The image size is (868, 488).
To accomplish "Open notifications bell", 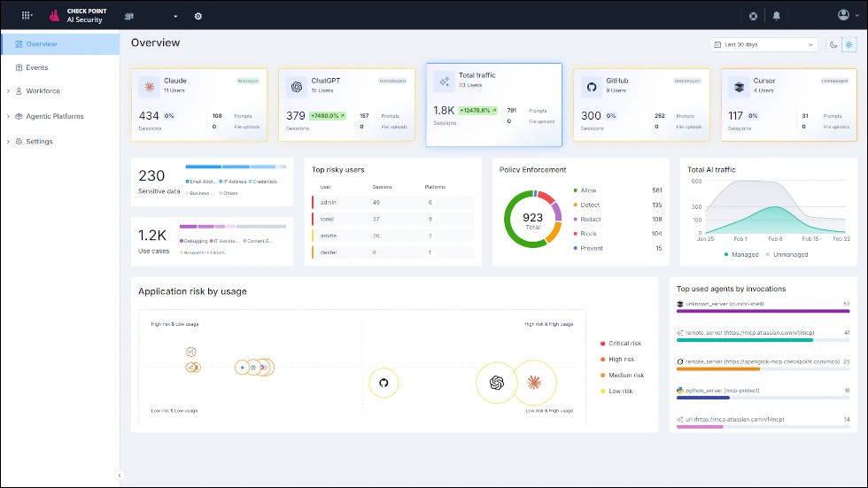I will [x=776, y=16].
